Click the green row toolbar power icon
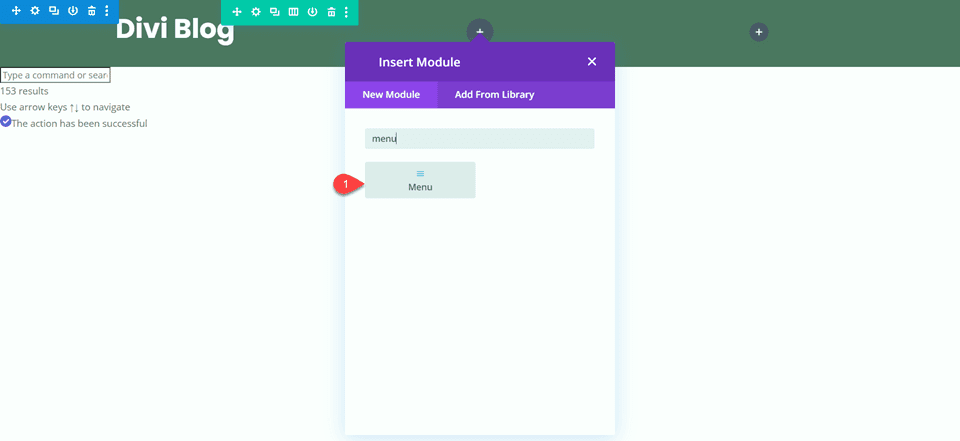The height and width of the screenshot is (441, 960). coord(312,12)
